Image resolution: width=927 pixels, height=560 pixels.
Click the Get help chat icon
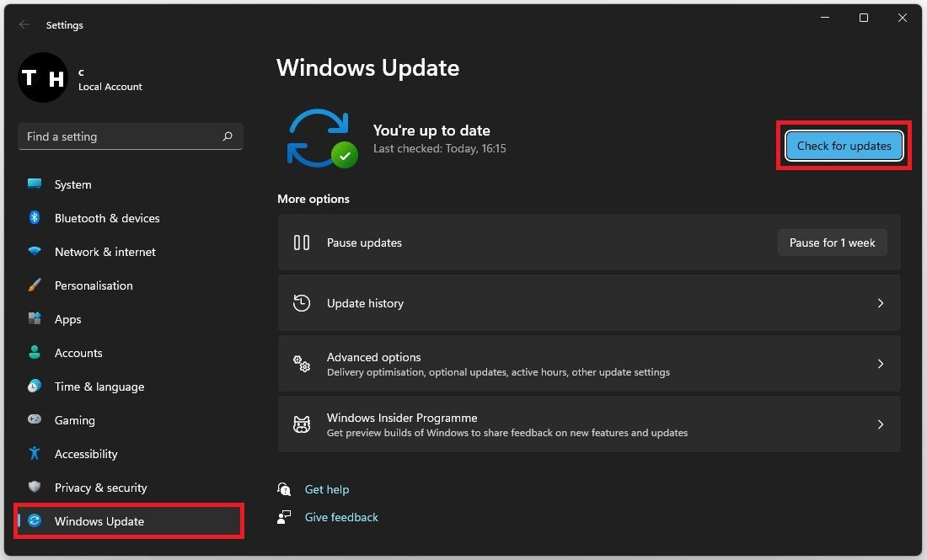[284, 488]
